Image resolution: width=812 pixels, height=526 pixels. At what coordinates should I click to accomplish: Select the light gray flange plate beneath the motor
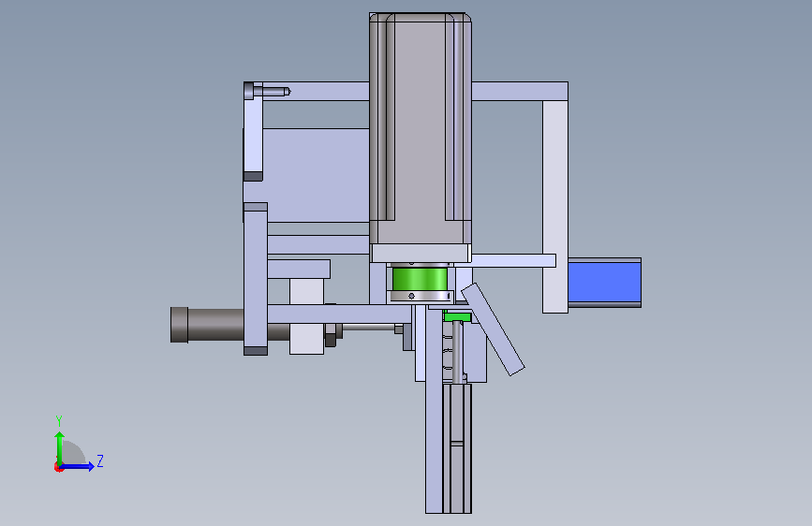(420, 253)
